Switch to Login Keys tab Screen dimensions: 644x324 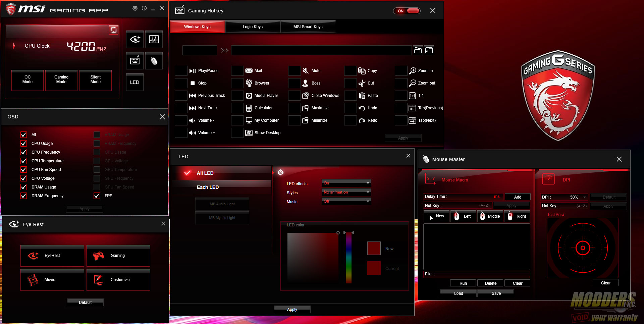tap(253, 27)
